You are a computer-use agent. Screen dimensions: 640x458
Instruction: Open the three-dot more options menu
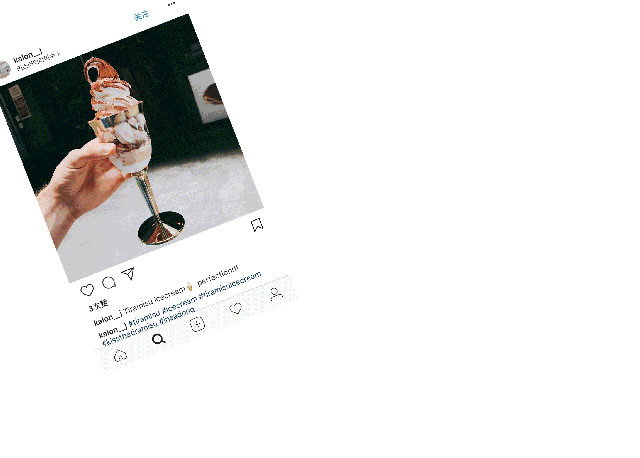click(x=171, y=4)
